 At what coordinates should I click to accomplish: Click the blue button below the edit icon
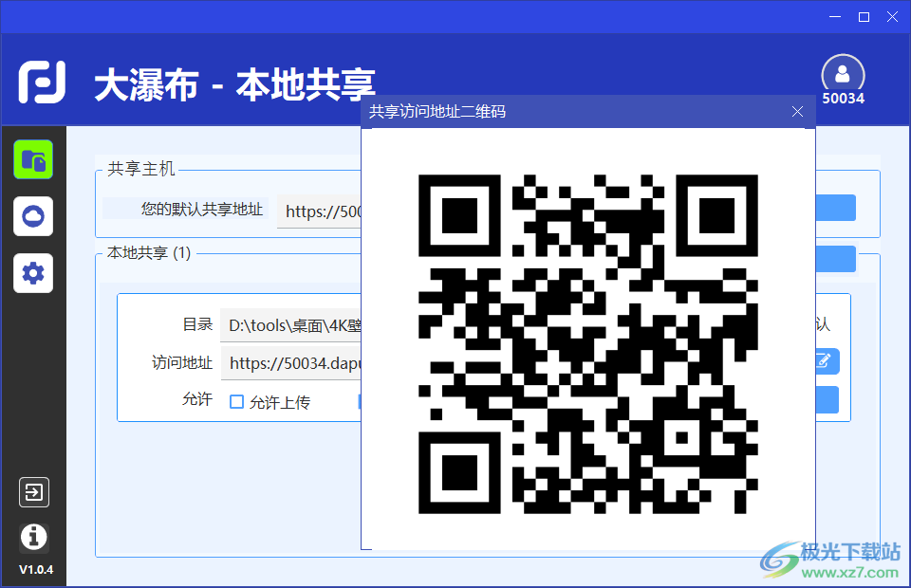coord(827,399)
